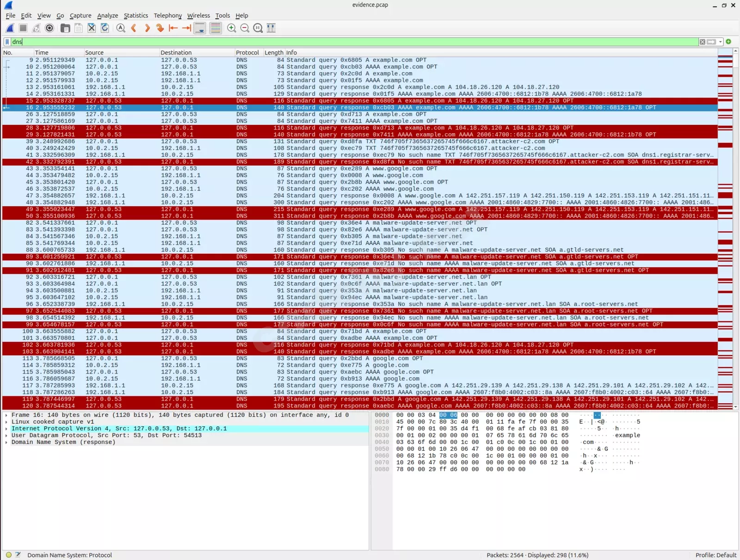Click the resize columns icon
Viewport: 740px width, 560px height.
[x=271, y=28]
